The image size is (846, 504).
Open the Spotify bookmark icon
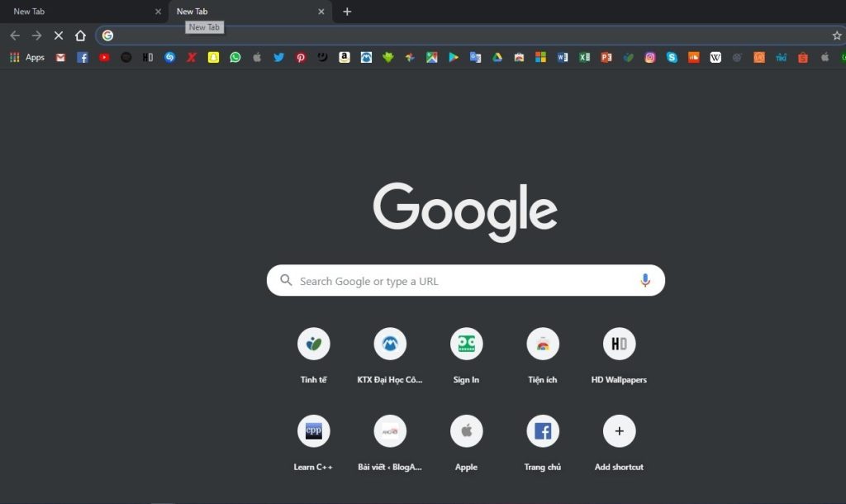coord(126,57)
